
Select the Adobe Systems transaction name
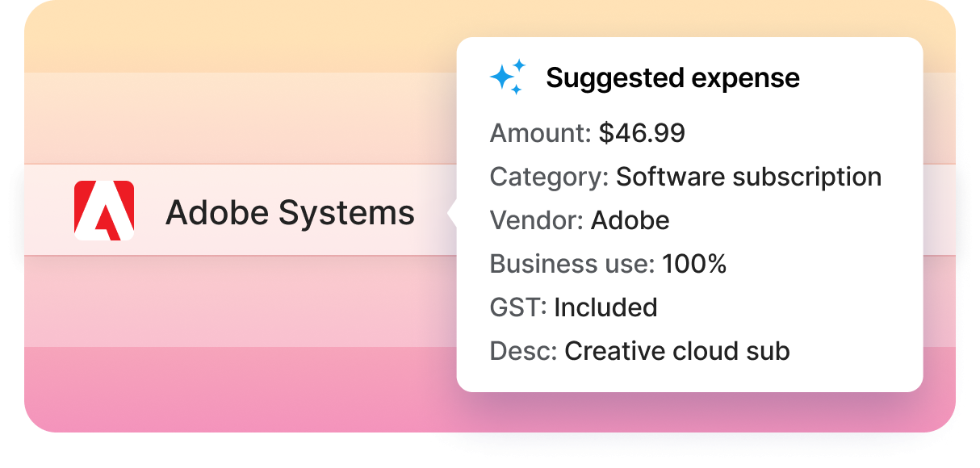pyautogui.click(x=290, y=213)
